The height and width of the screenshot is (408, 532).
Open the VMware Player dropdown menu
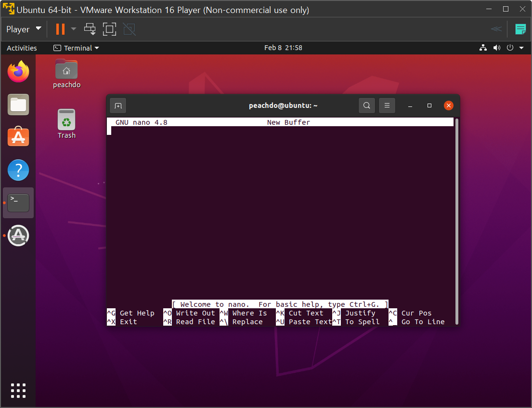pyautogui.click(x=24, y=29)
